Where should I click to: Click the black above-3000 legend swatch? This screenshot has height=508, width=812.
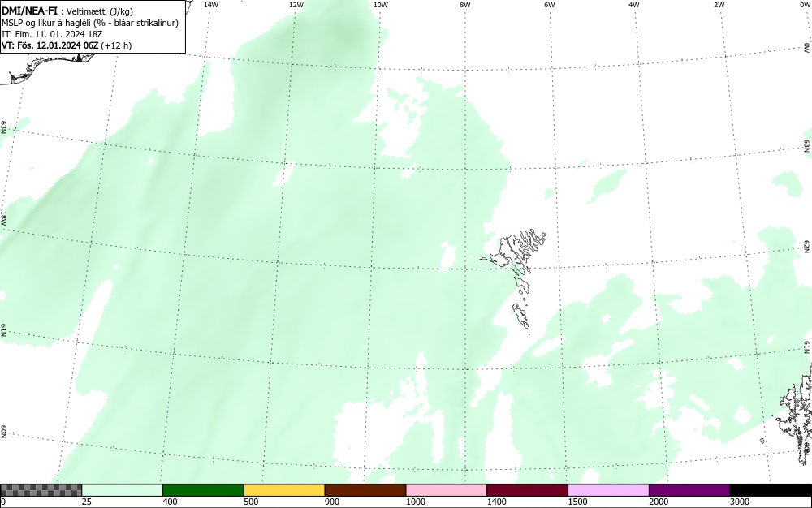click(x=771, y=490)
